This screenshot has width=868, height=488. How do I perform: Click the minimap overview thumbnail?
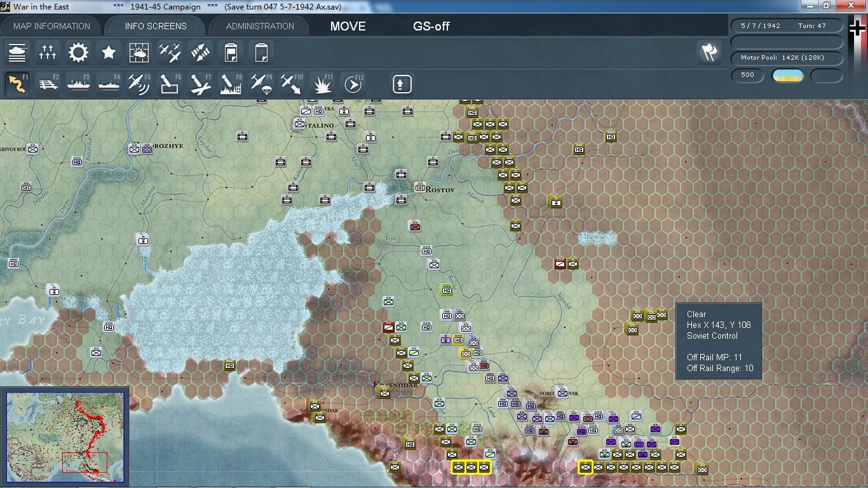point(65,437)
